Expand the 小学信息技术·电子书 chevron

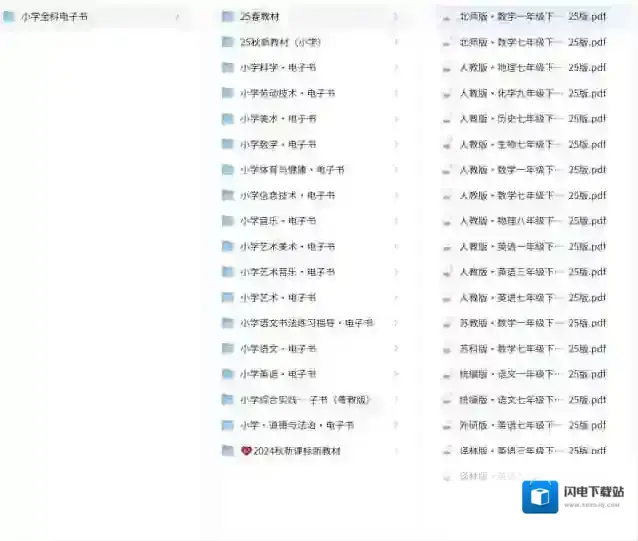point(396,196)
